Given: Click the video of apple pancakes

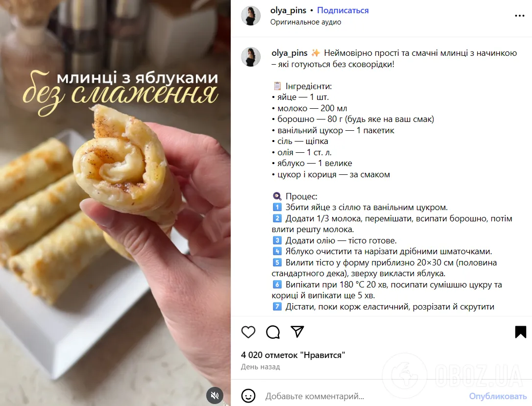Looking at the screenshot, I should (115, 203).
